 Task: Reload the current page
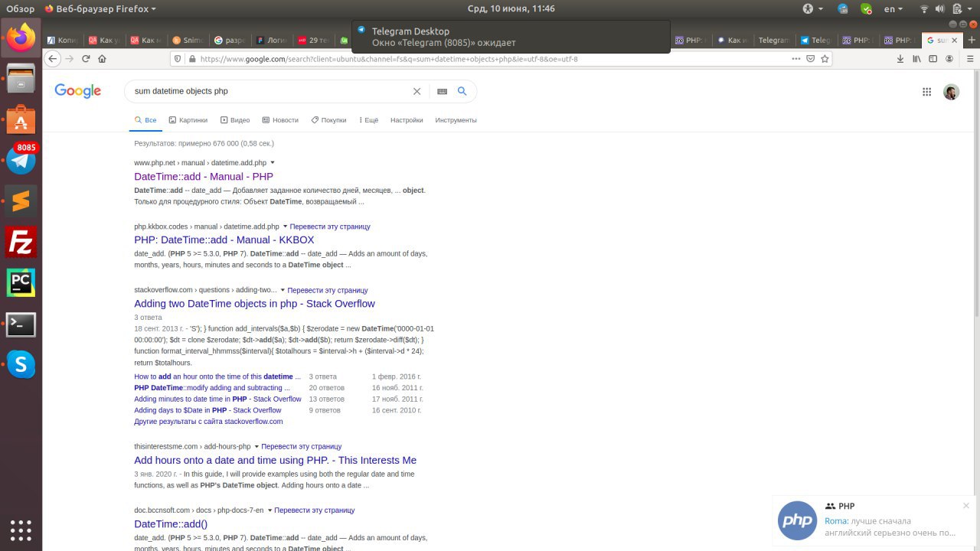86,59
